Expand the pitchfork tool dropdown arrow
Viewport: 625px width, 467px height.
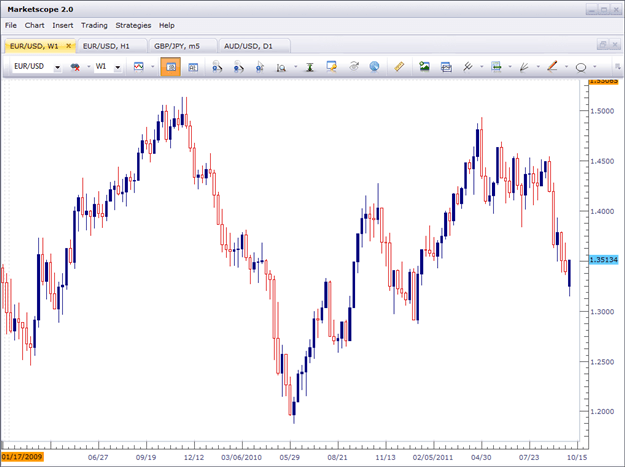point(482,67)
